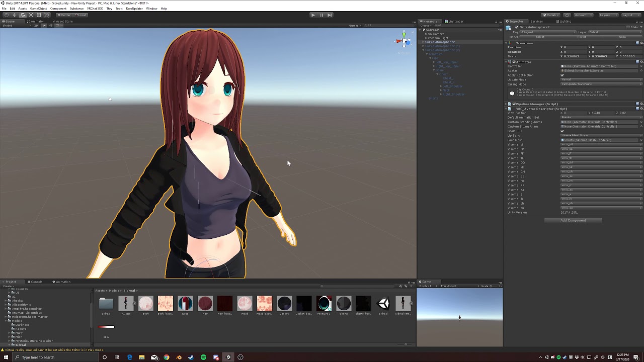
Task: Open Steam from the Windows taskbar
Action: [x=191, y=357]
